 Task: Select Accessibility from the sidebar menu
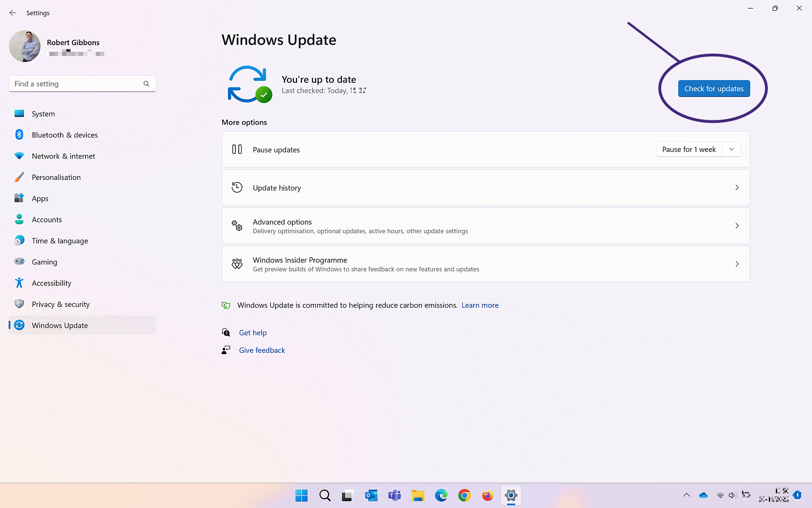[x=52, y=283]
